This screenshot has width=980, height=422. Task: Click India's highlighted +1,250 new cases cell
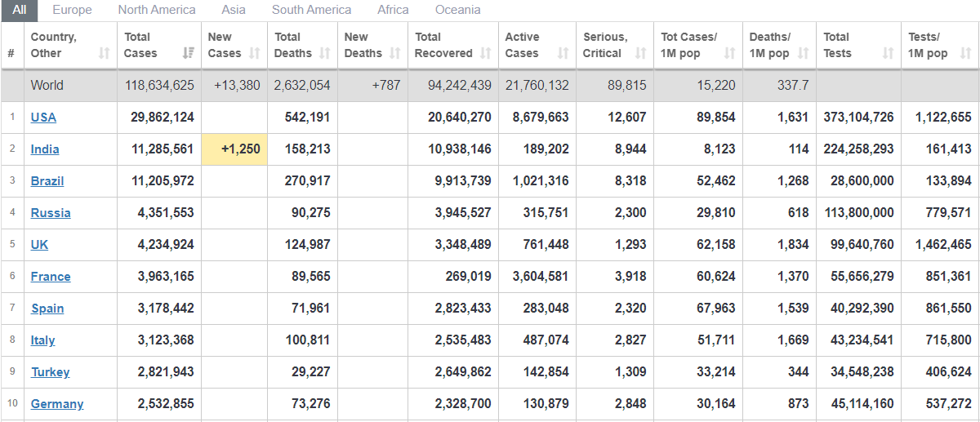pyautogui.click(x=234, y=149)
